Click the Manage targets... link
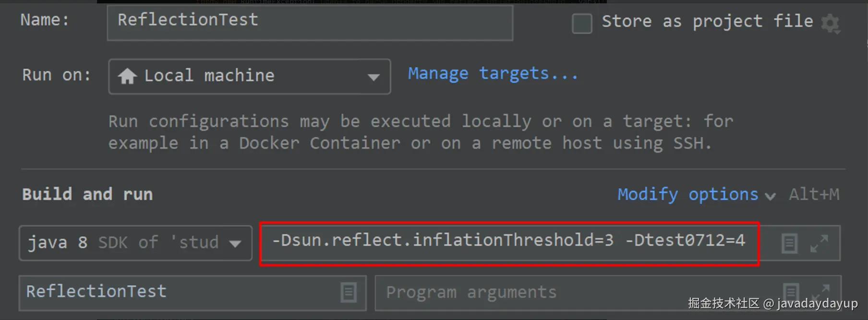868x320 pixels. tap(493, 74)
